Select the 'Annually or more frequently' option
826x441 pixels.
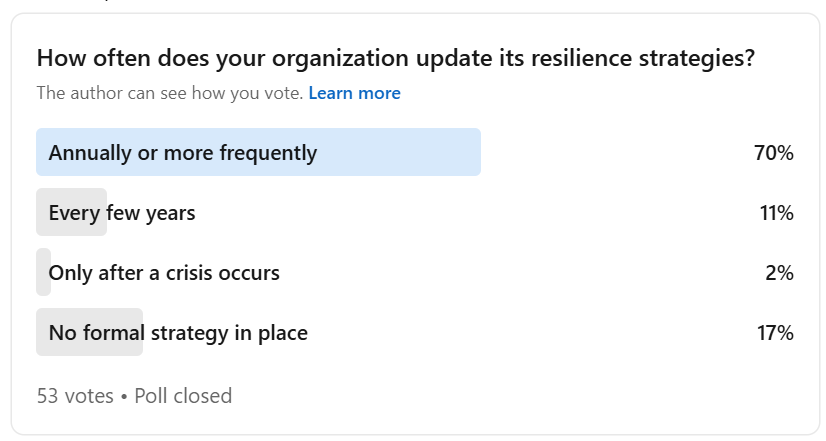[182, 153]
